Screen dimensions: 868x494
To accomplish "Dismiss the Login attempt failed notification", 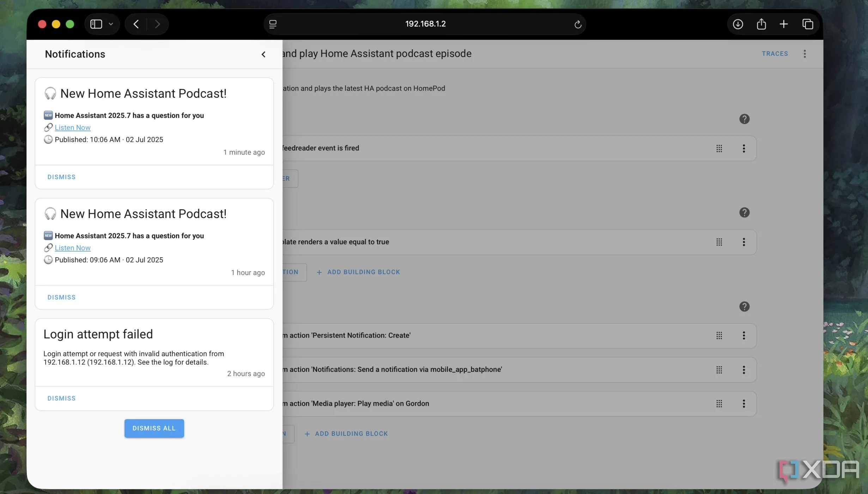I will click(61, 398).
